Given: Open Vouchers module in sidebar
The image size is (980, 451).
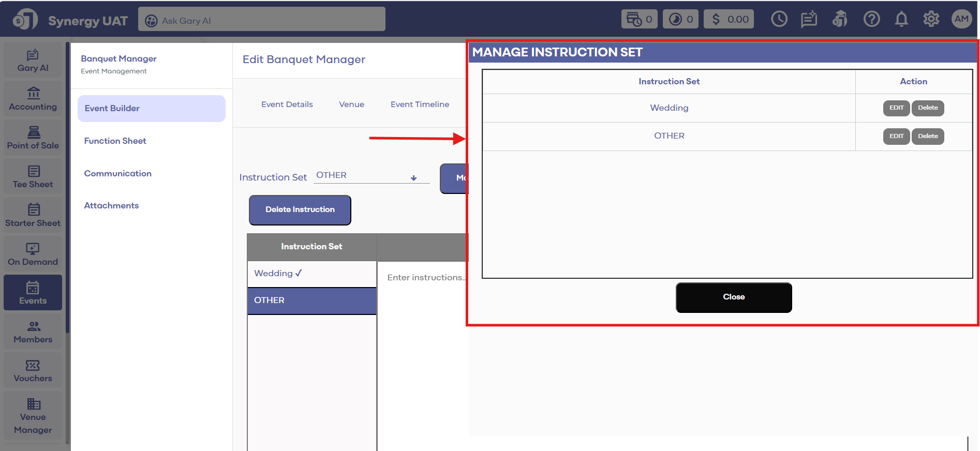Looking at the screenshot, I should tap(33, 370).
